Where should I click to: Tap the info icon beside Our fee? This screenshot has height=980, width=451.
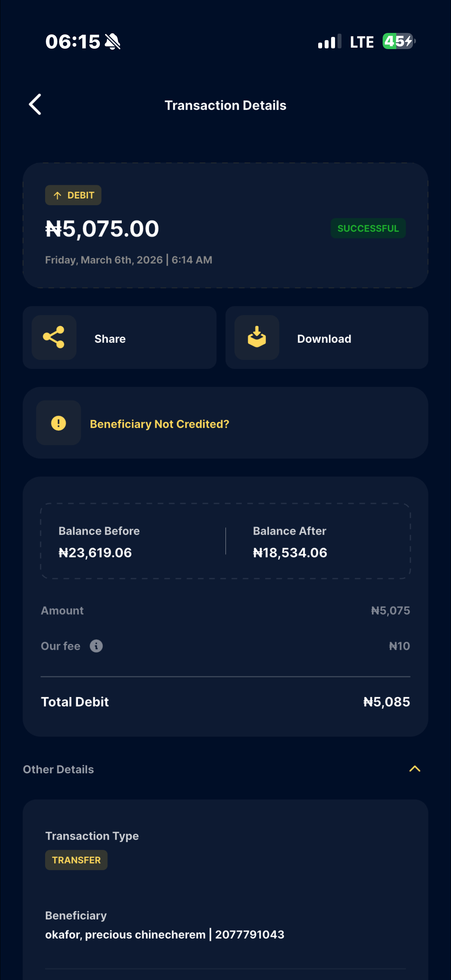pos(96,645)
